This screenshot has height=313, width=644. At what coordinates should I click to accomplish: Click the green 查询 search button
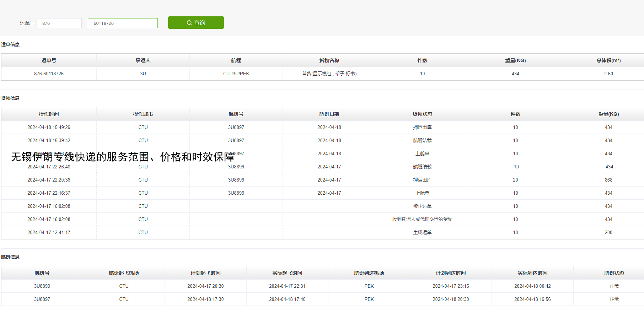(x=196, y=23)
